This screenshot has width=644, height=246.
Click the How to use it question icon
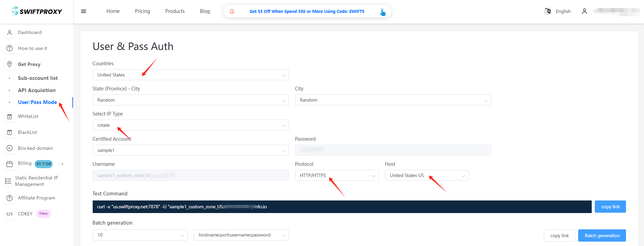coord(10,48)
